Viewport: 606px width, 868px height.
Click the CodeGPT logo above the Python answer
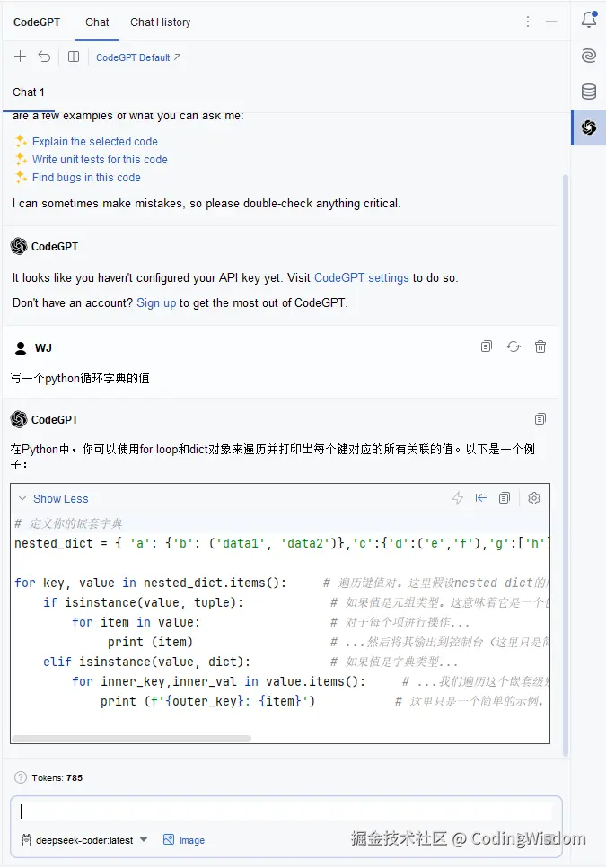coord(19,419)
